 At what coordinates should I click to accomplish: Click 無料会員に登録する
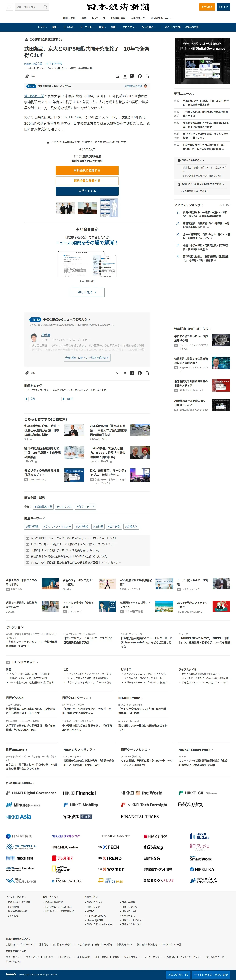87,181
